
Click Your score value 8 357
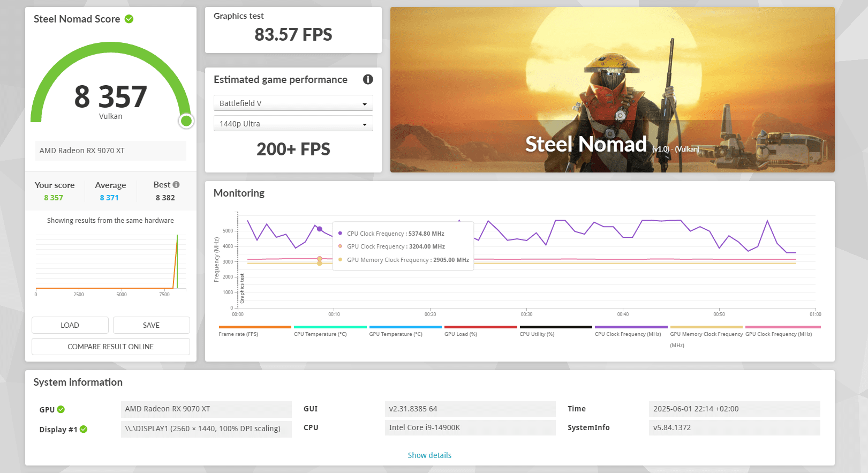click(54, 198)
